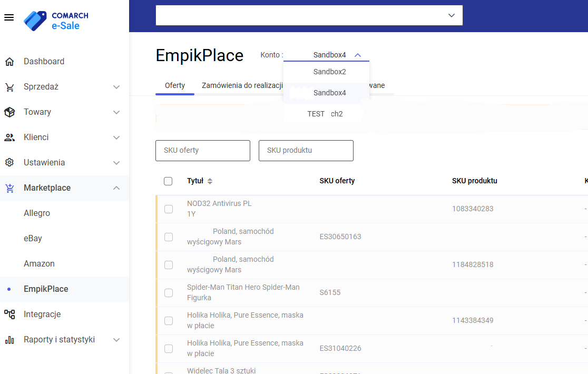Click the offer SKU ES30650163 cell
The image size is (588, 374).
(x=340, y=237)
